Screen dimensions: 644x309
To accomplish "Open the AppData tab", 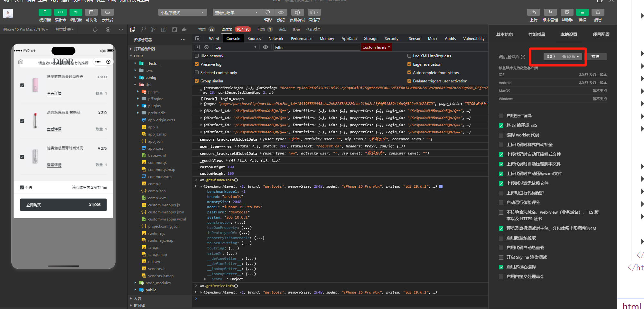I will pos(349,39).
